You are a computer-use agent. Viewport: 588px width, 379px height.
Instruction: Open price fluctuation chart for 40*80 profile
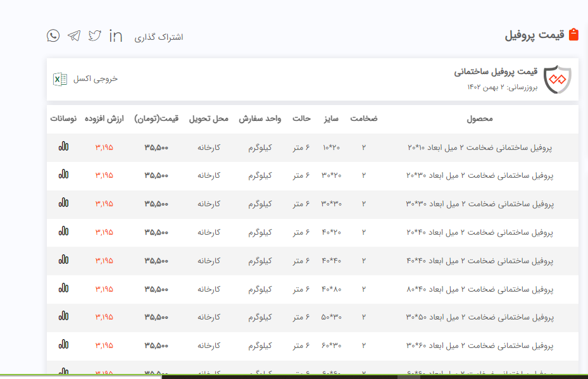(x=63, y=289)
